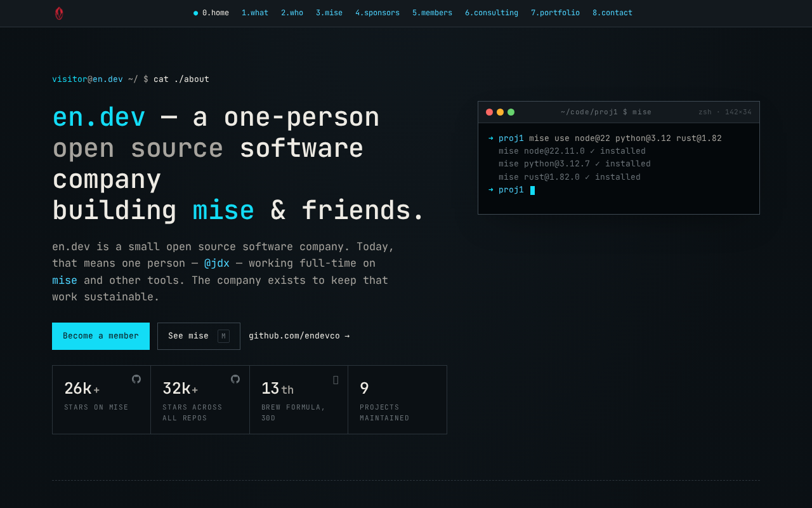Click the yellow dot in the terminal window
Image resolution: width=812 pixels, height=508 pixels.
(x=500, y=112)
